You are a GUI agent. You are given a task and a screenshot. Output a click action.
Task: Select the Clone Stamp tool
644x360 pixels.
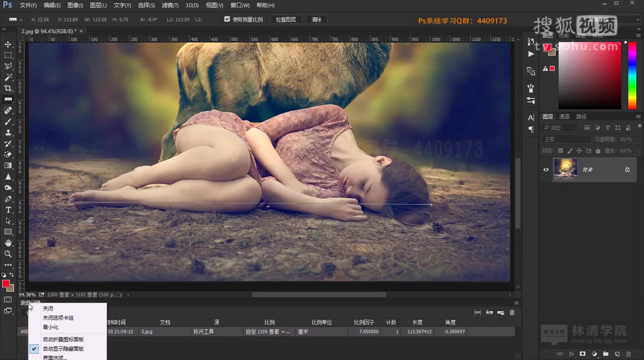point(8,133)
